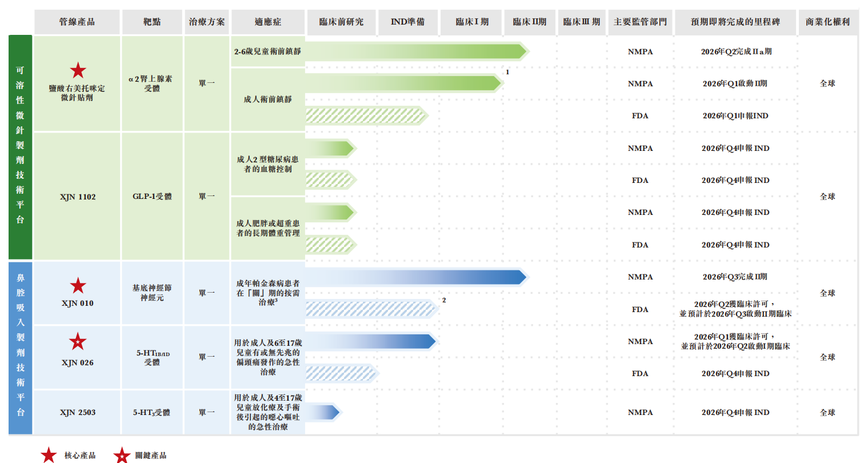Select the 管線產品 column header
Viewport: 860px width, 463px height.
(77, 22)
